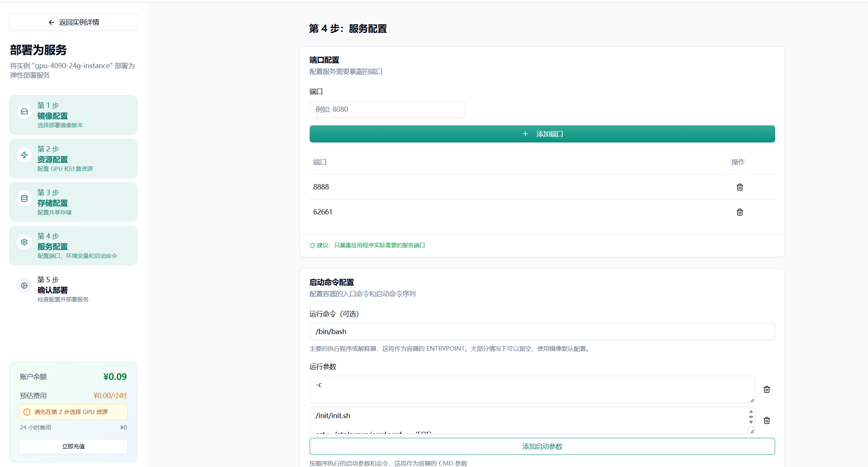Remove the -c run parameter
Screen dimensions: 868x467
coord(766,389)
